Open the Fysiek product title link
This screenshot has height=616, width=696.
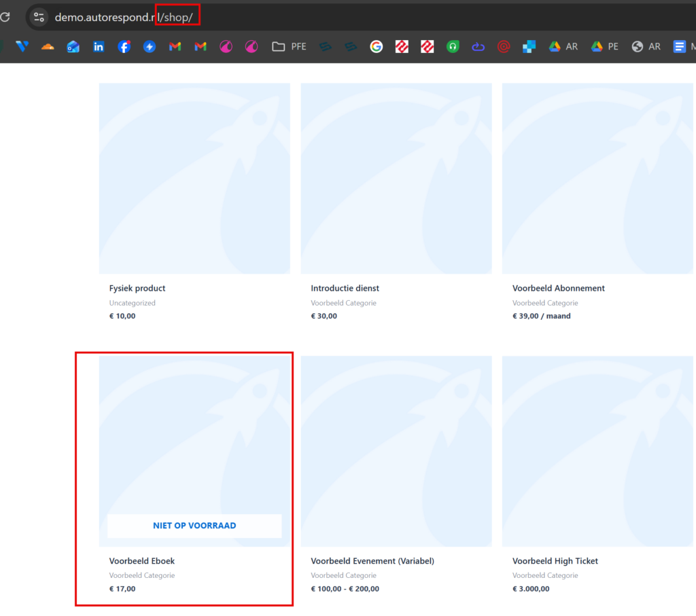[137, 288]
